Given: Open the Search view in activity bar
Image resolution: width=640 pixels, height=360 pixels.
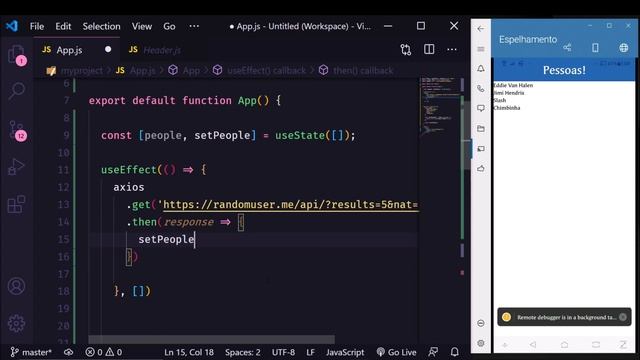Looking at the screenshot, I should 17,91.
